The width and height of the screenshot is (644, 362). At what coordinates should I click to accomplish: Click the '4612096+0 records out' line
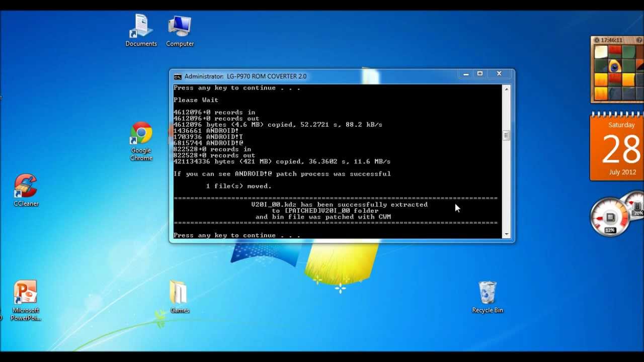pyautogui.click(x=216, y=119)
